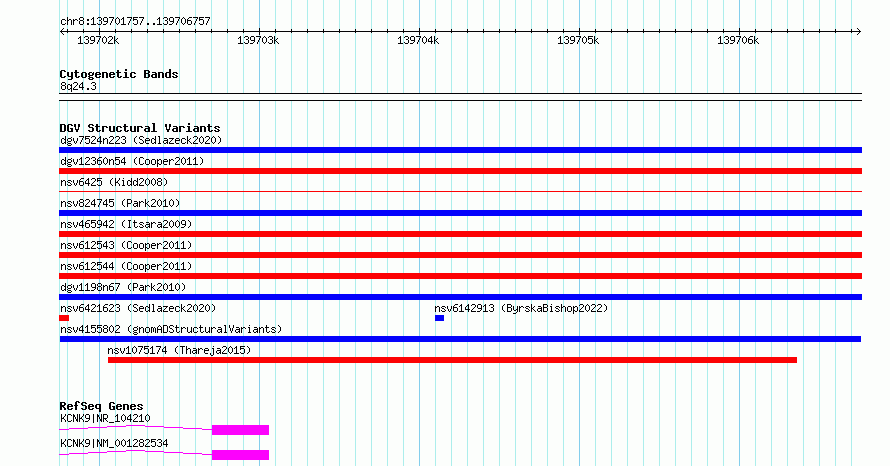Open dgv1198n67 (Park2010) variant label

[123, 287]
